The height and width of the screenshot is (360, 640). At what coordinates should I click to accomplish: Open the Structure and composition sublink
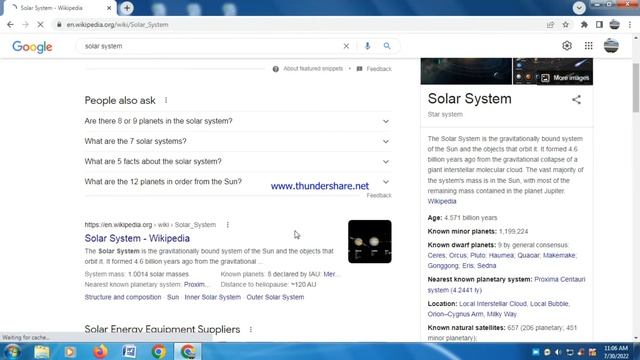click(123, 297)
